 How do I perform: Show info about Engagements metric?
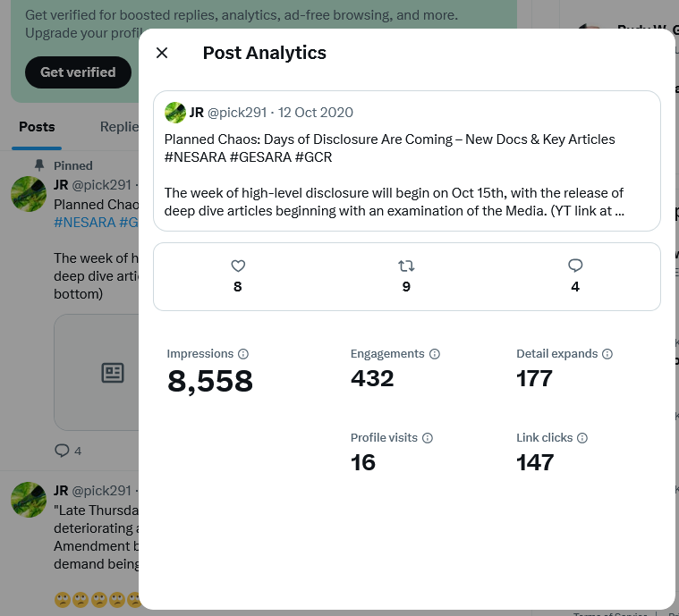coord(435,354)
